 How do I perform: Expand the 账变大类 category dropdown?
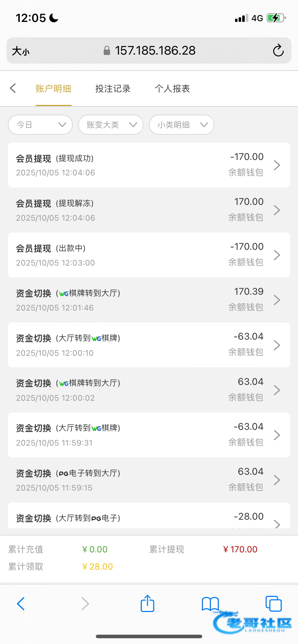point(110,125)
